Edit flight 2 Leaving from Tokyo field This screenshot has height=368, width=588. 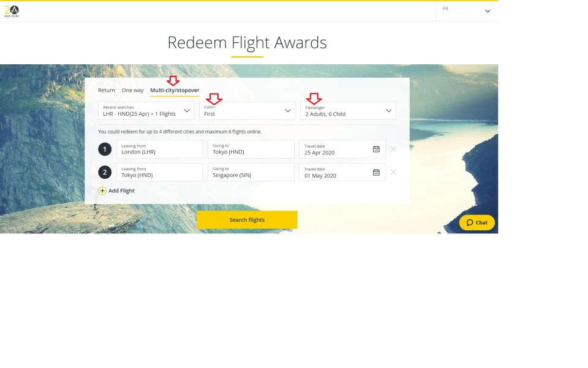pos(159,173)
